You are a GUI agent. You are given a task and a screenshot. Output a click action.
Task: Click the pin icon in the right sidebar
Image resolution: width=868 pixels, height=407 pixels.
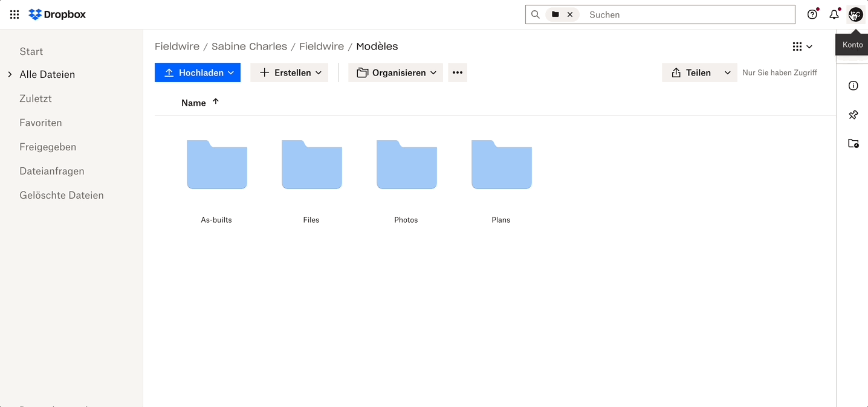coord(853,114)
